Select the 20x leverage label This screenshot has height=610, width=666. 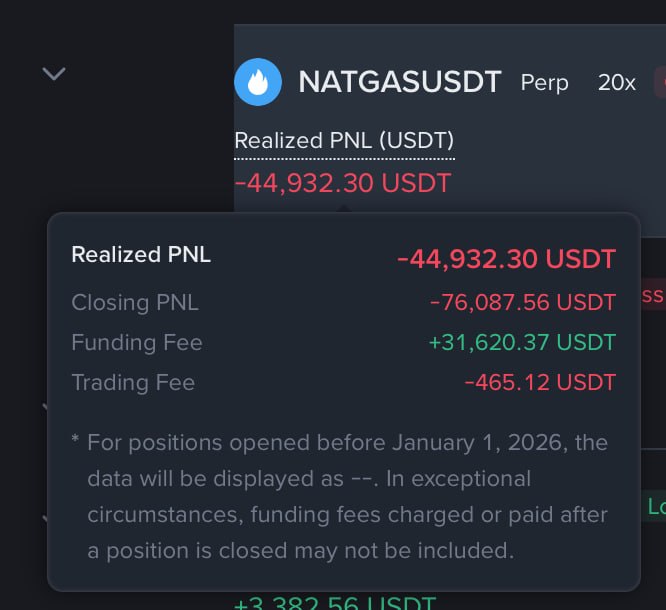pos(616,83)
